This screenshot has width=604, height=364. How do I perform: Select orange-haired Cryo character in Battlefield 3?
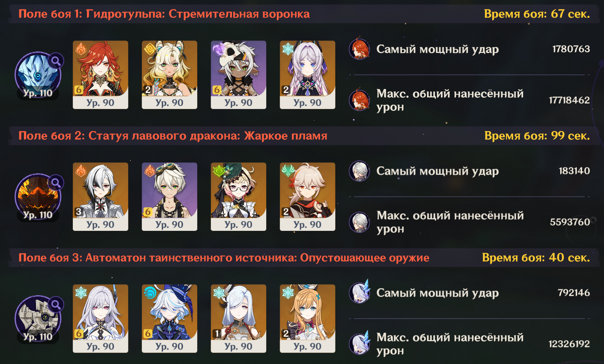(307, 318)
